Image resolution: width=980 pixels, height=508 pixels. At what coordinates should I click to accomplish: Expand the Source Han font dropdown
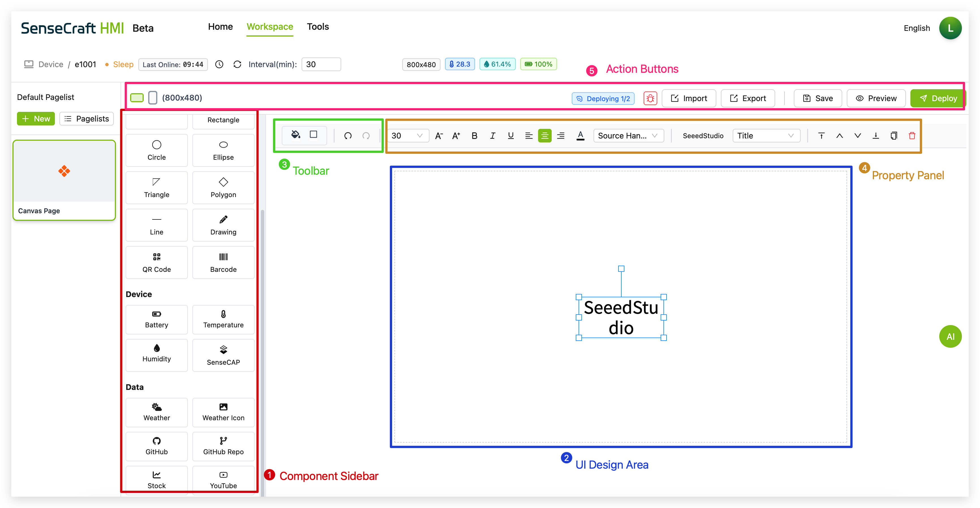pyautogui.click(x=628, y=136)
